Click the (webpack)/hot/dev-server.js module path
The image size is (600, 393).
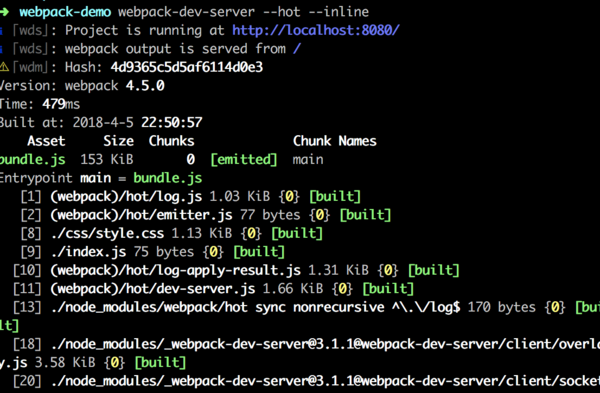pos(152,289)
